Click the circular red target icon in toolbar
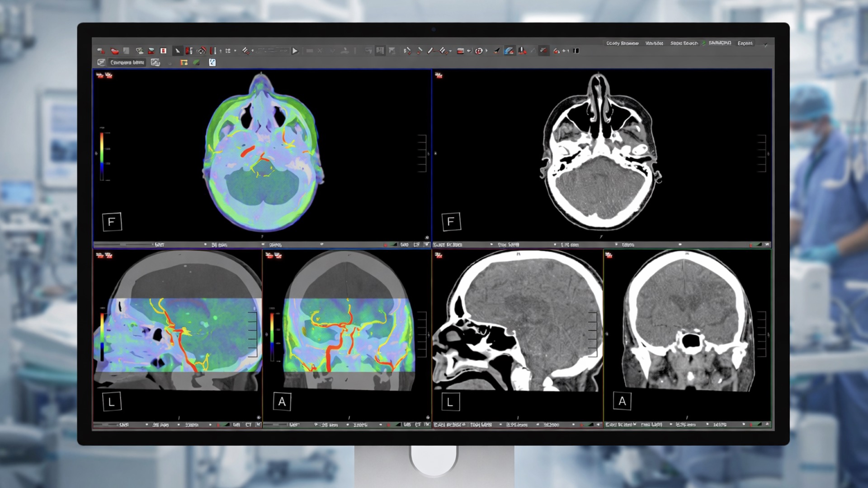 (x=479, y=51)
